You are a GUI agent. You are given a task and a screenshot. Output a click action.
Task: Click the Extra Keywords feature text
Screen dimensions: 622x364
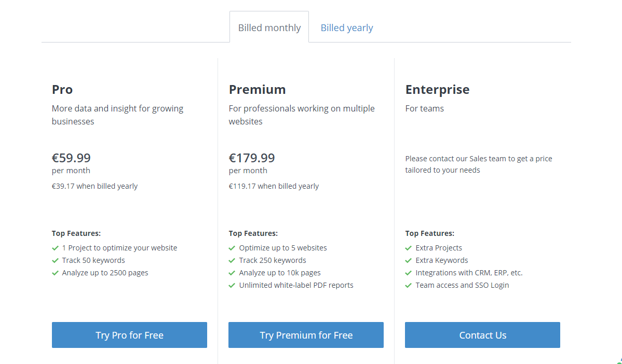(441, 260)
